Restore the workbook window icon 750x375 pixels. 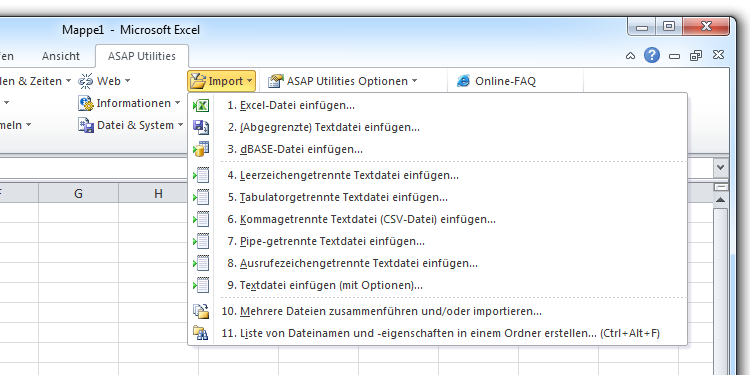point(696,56)
